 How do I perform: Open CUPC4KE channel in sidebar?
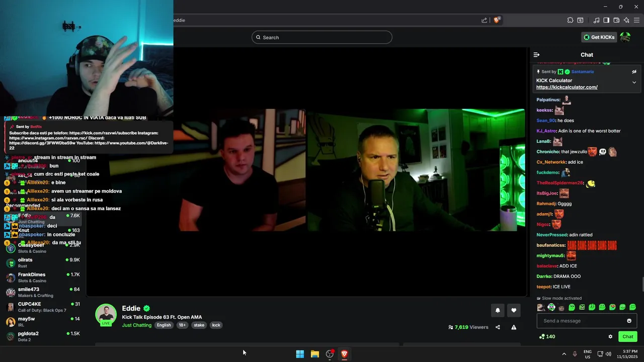43,307
